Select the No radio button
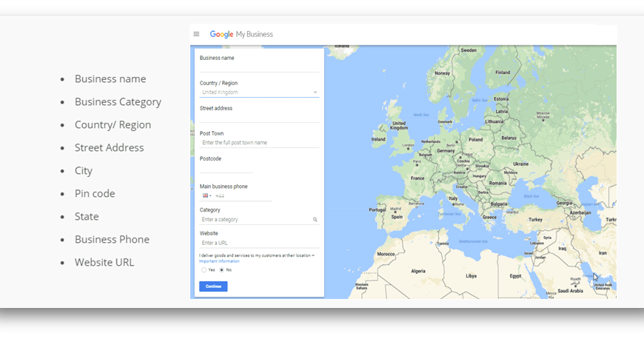 pyautogui.click(x=221, y=270)
